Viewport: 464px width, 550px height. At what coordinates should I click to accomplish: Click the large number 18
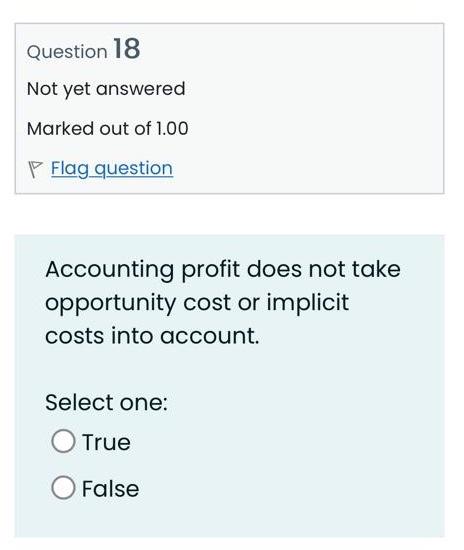pos(127,48)
